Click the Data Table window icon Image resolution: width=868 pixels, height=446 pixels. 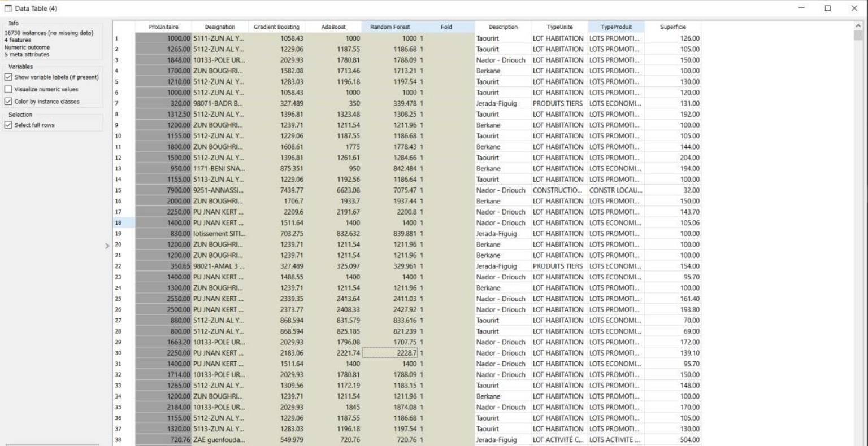click(x=8, y=8)
